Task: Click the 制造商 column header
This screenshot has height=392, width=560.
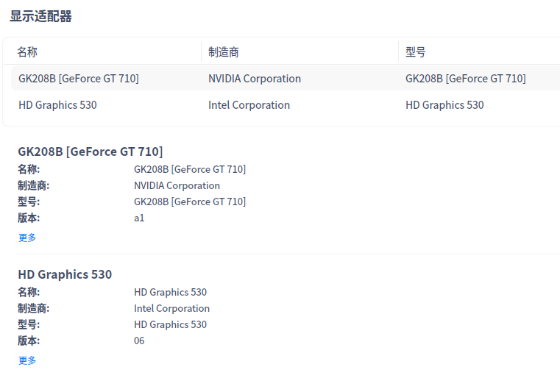Action: 224,52
